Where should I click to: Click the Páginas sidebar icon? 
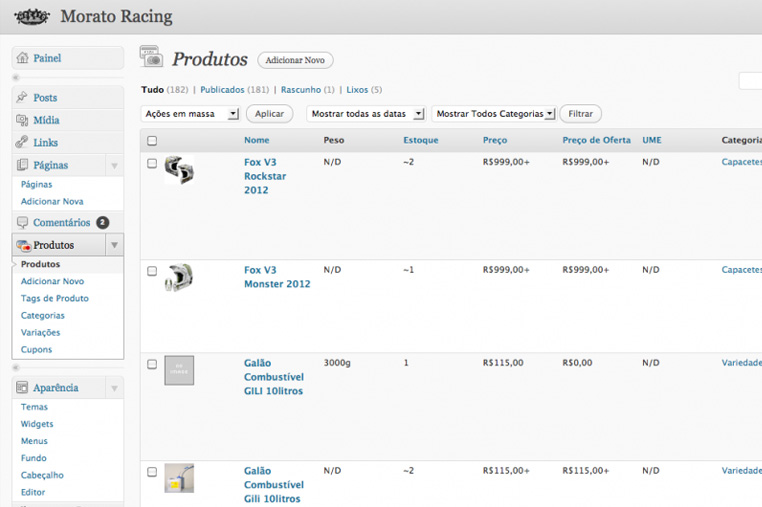click(x=23, y=165)
